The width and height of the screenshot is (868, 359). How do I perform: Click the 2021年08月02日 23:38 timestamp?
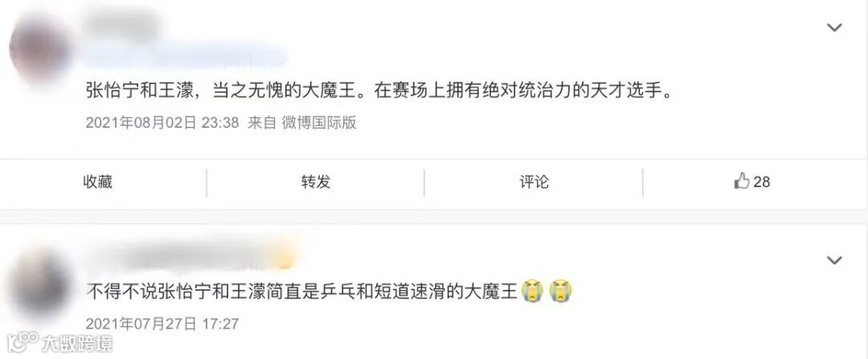(x=162, y=122)
